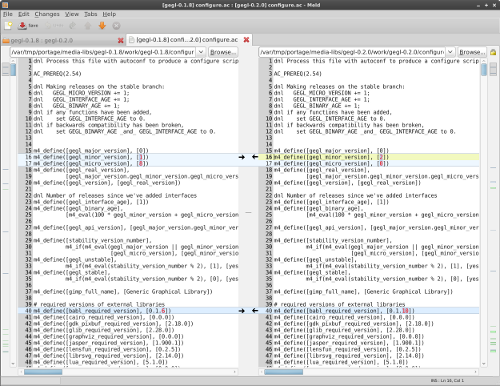Click the New comparison toolbar icon
The width and height of the screenshot is (500, 386).
point(8,26)
